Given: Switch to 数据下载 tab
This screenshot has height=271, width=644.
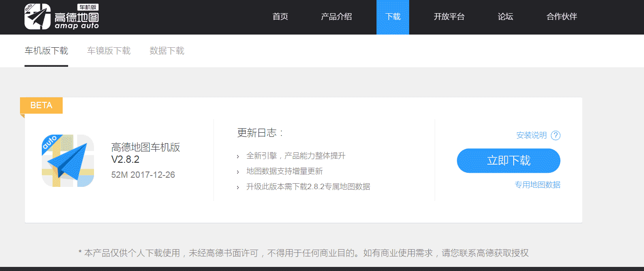Looking at the screenshot, I should tap(167, 51).
